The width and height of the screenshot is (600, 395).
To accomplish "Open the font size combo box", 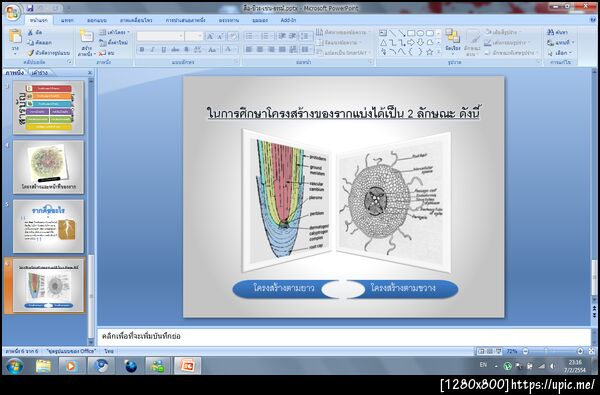I will coord(194,36).
